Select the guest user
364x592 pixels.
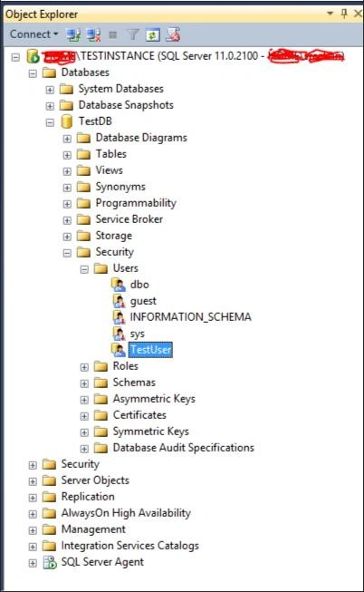[x=143, y=301]
